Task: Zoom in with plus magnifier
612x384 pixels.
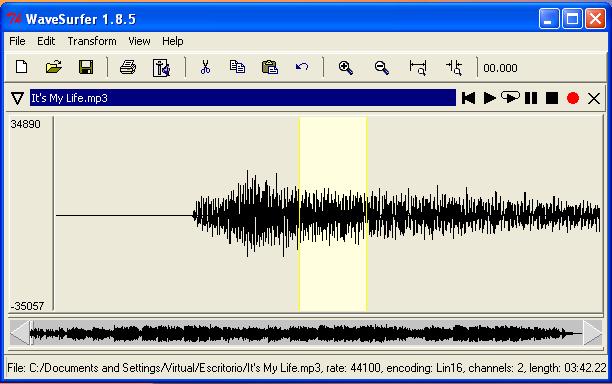Action: [x=345, y=68]
